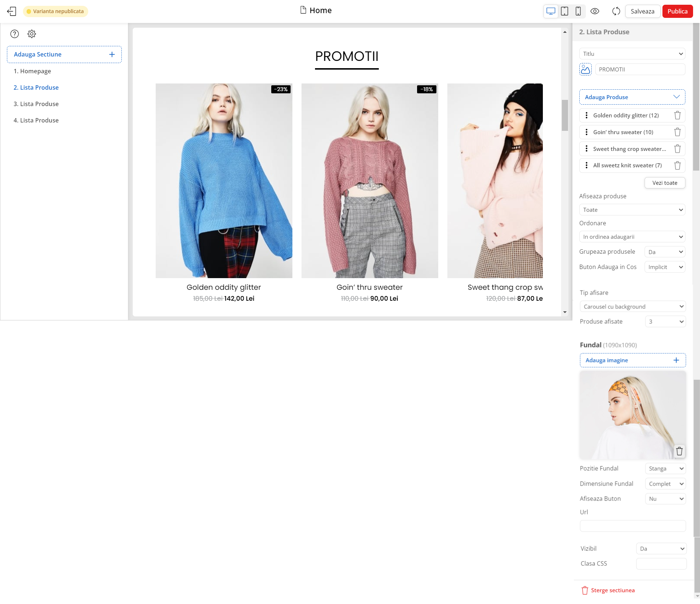The width and height of the screenshot is (700, 604).
Task: Publish the site with Publica
Action: [x=677, y=11]
